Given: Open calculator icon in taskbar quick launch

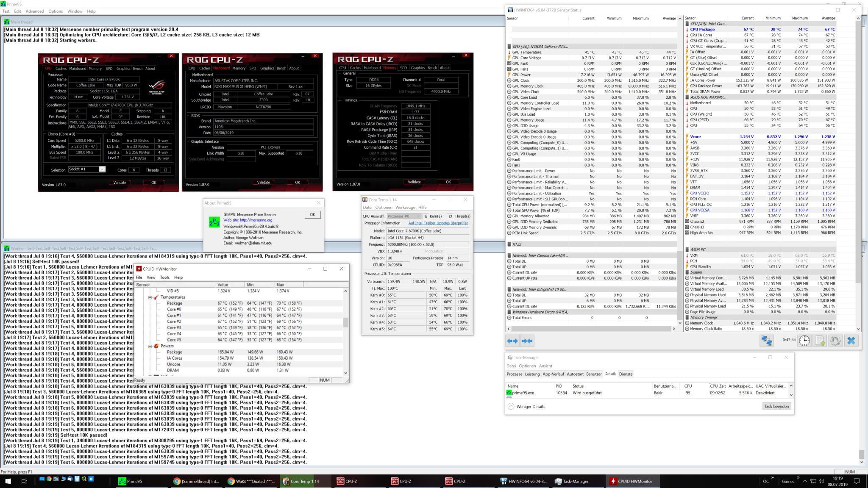Looking at the screenshot, I should (77, 479).
